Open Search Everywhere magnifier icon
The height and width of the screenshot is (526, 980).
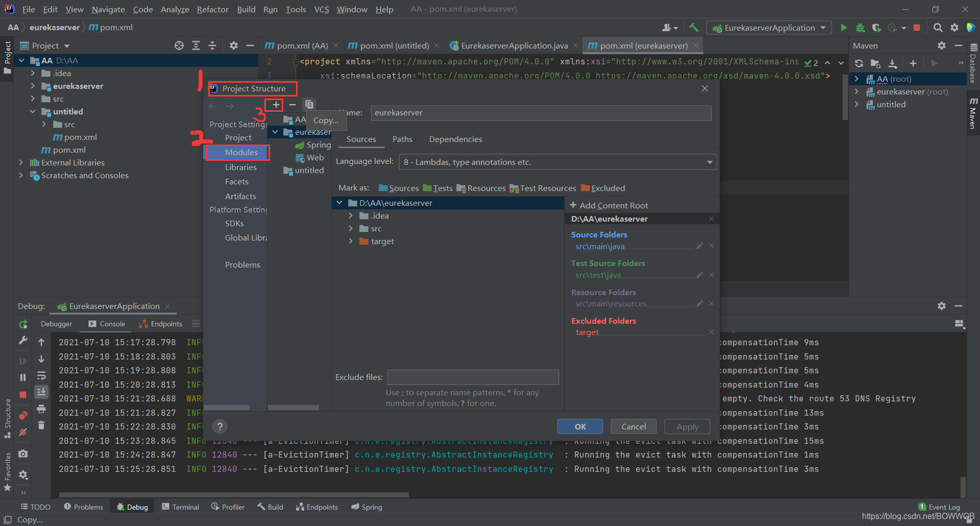[x=938, y=28]
